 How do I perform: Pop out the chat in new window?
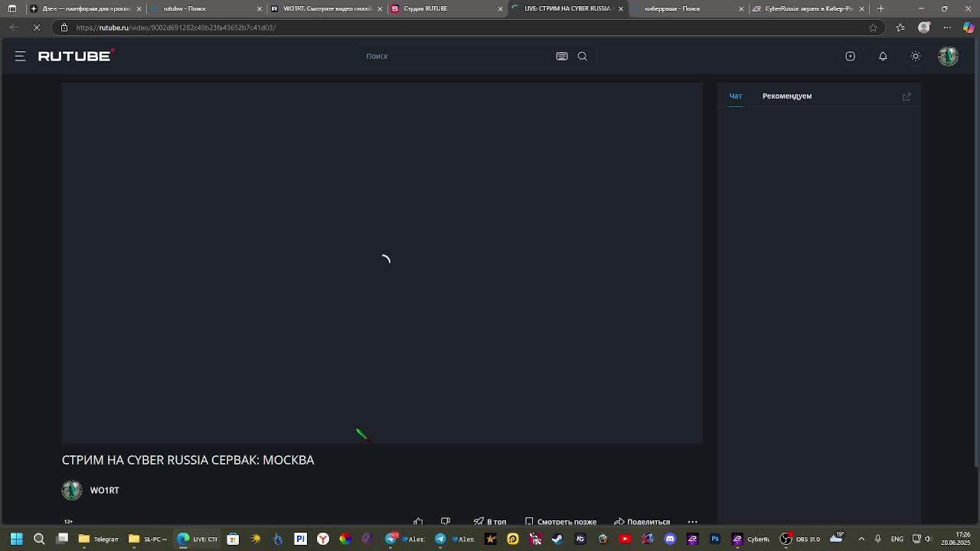pos(906,96)
